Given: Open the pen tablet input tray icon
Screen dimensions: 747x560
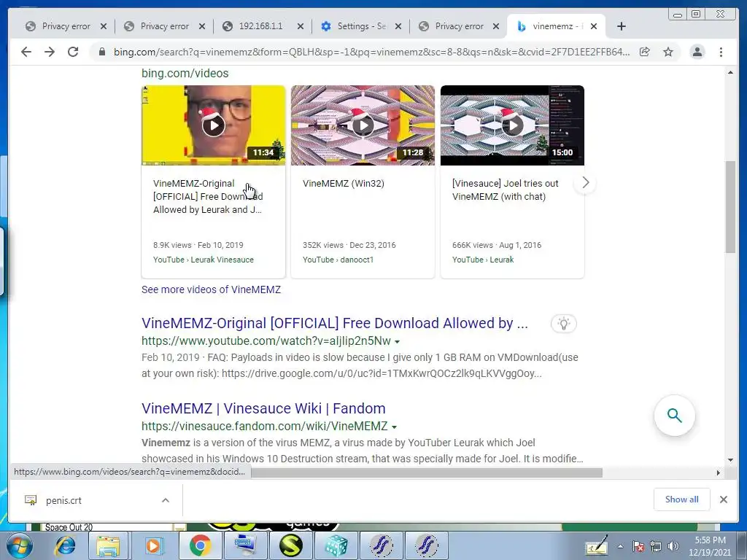Looking at the screenshot, I should point(597,545).
